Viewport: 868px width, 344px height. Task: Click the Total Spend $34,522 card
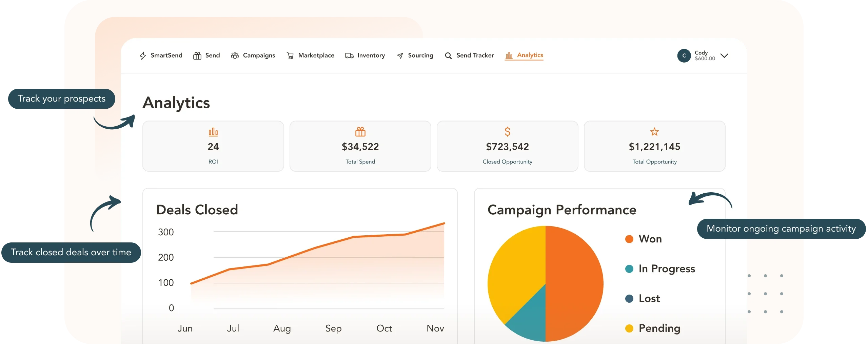pyautogui.click(x=360, y=146)
